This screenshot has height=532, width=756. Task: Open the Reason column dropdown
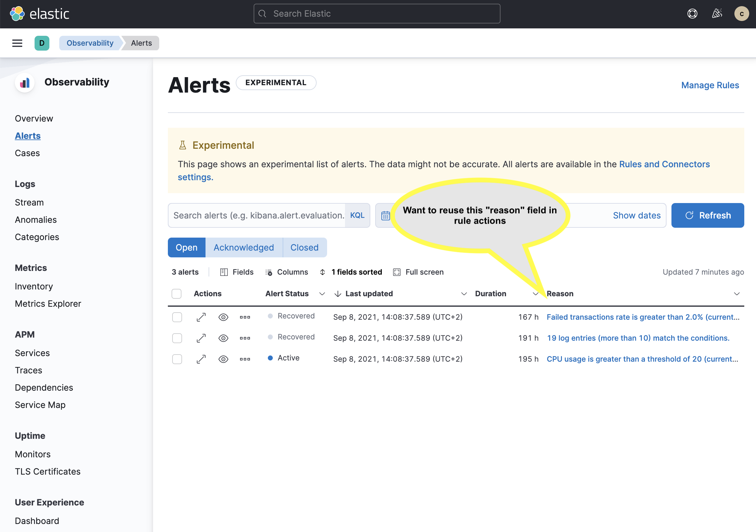point(737,294)
